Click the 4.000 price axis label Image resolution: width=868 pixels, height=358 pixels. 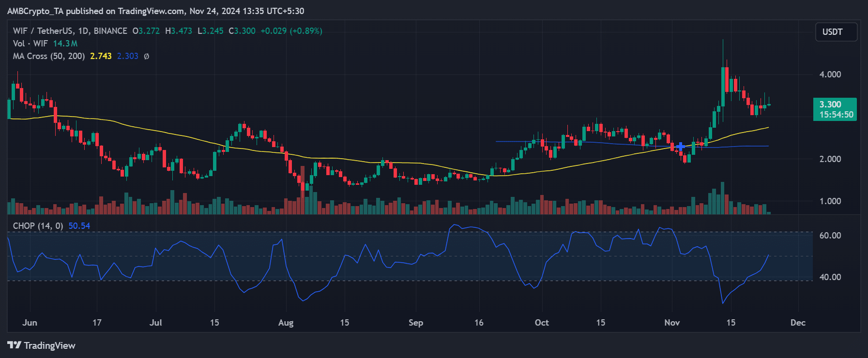click(x=830, y=75)
